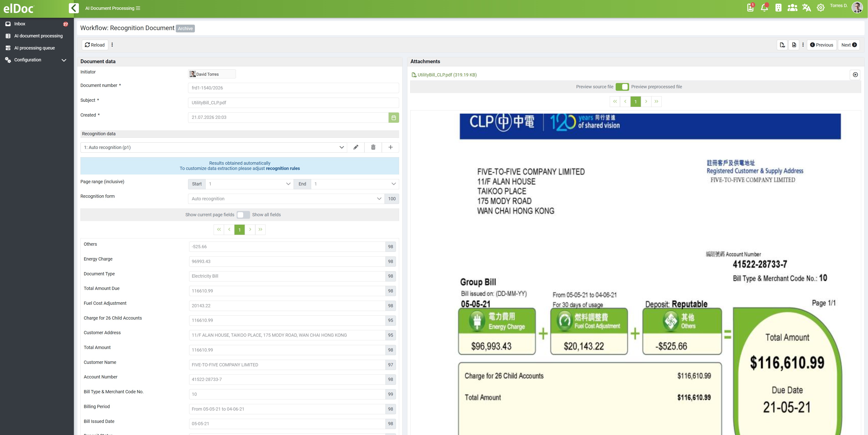Go to last fields page
This screenshot has width=868, height=435.
pyautogui.click(x=261, y=230)
